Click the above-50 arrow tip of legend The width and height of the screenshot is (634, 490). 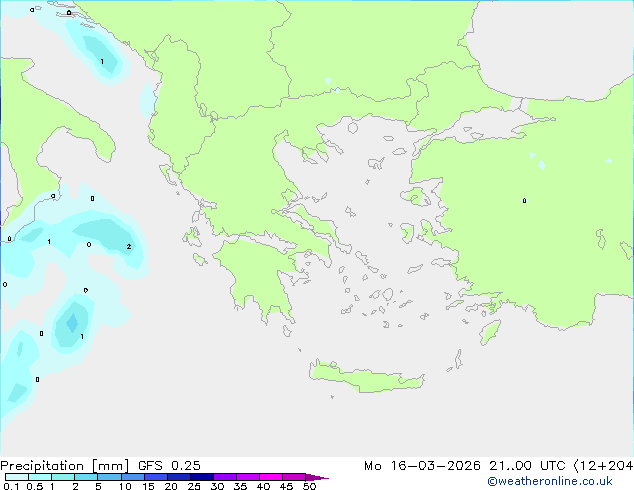click(x=317, y=477)
